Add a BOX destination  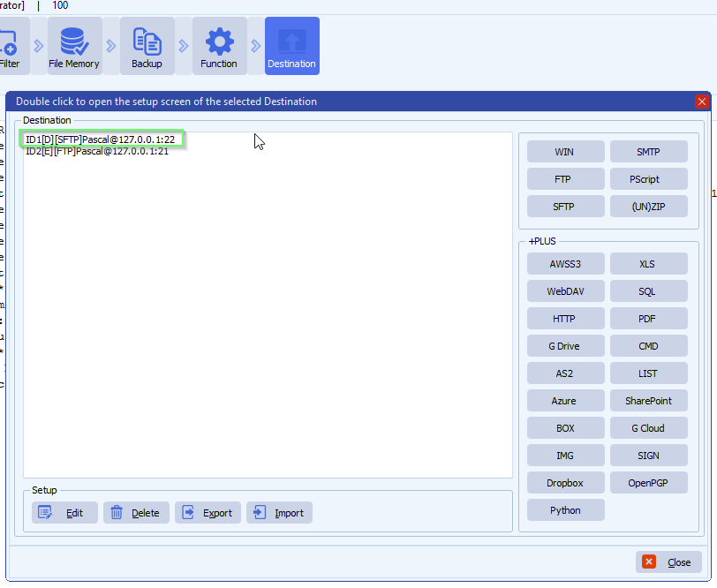tap(566, 428)
